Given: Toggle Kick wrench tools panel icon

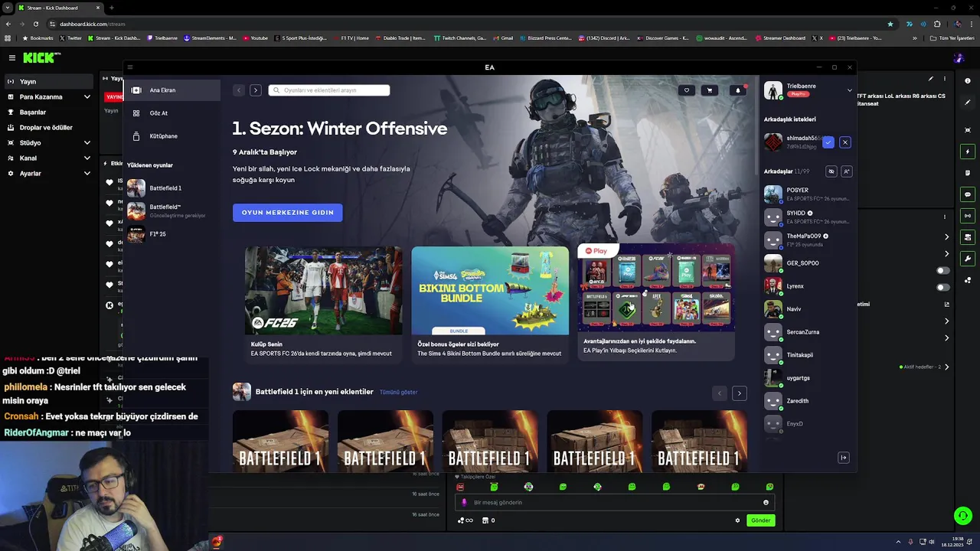Looking at the screenshot, I should click(968, 259).
